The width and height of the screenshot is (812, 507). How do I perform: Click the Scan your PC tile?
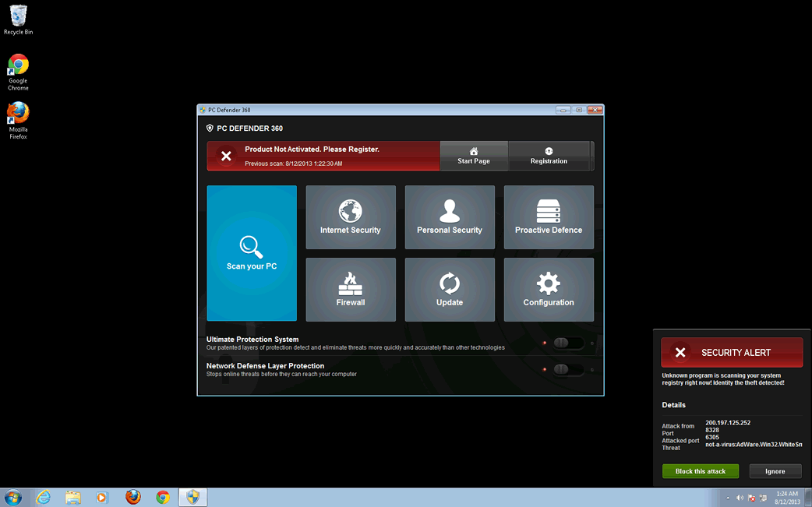(252, 253)
